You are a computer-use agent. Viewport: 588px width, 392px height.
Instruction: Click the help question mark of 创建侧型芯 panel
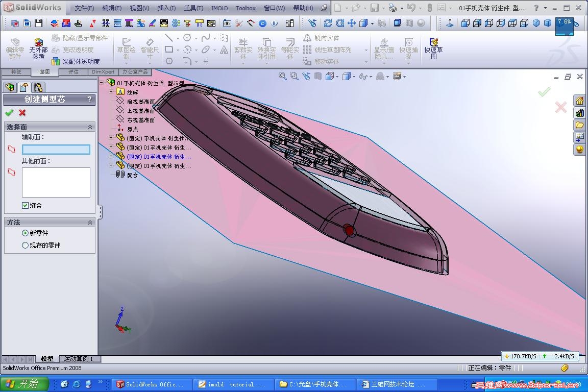(89, 99)
